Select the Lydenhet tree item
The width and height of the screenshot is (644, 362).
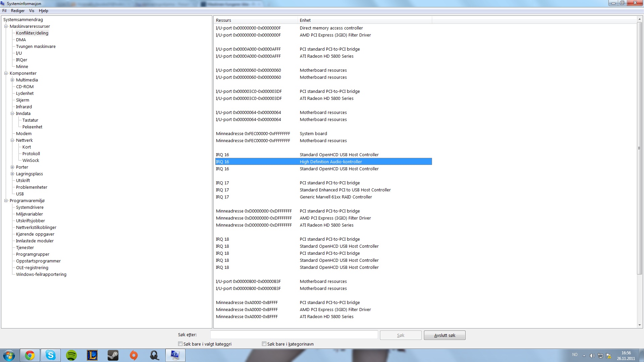(x=25, y=93)
